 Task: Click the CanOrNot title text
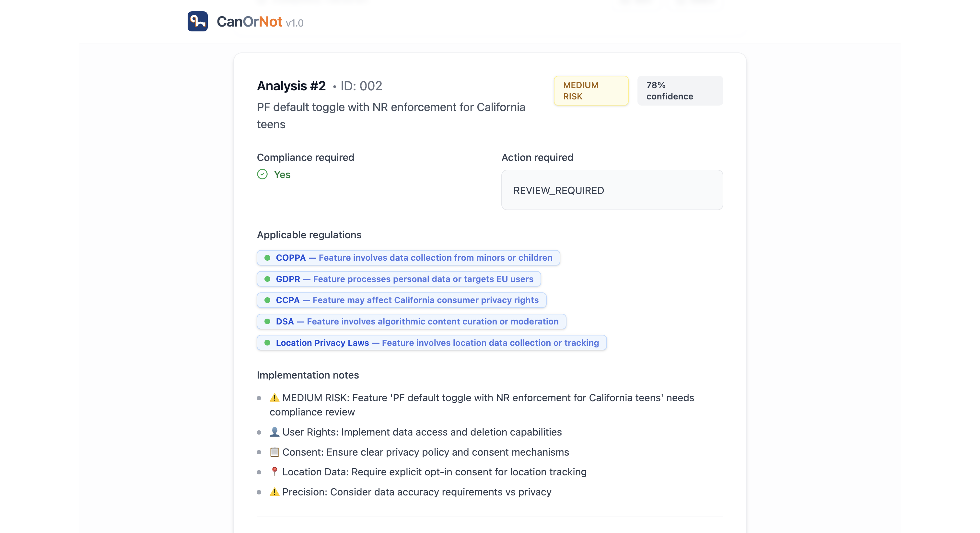[x=249, y=22]
